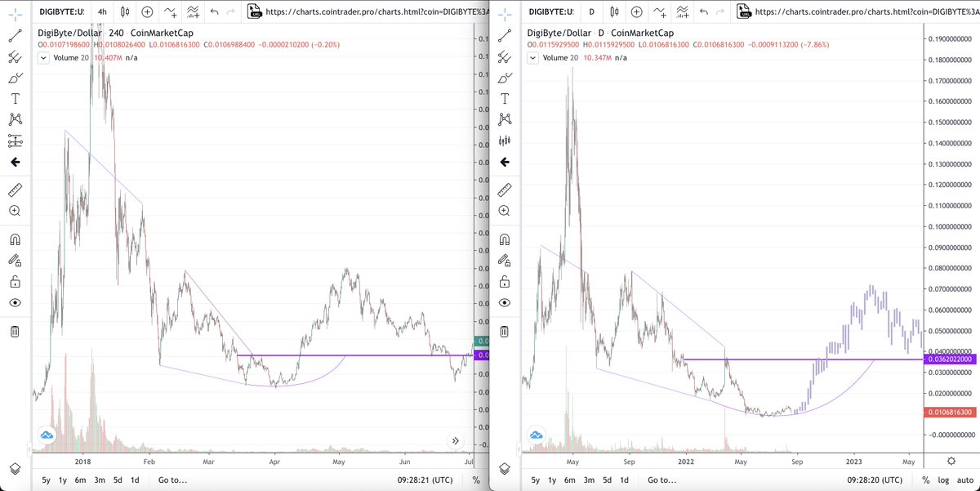Toggle lock all drawings in right chart

(x=505, y=282)
